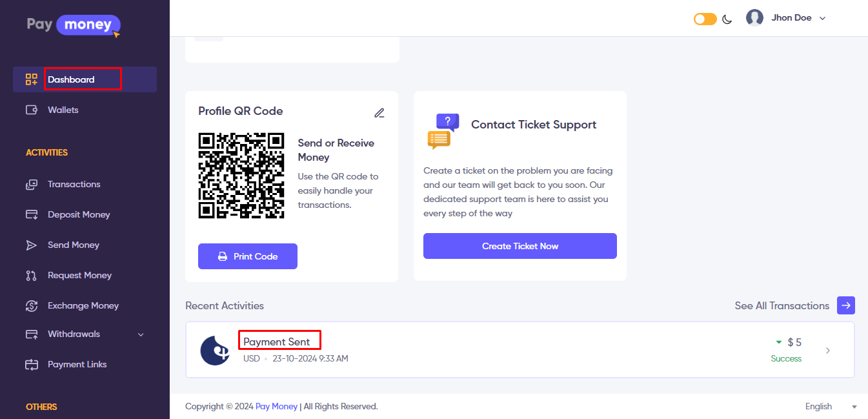Click the Exchange Money icon
Viewport: 868px width, 419px height.
pyautogui.click(x=32, y=305)
